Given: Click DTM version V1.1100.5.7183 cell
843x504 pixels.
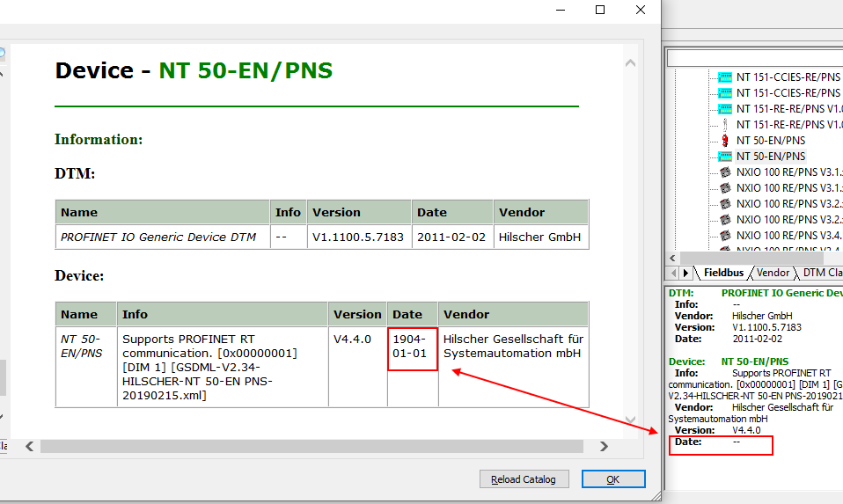Looking at the screenshot, I should tap(359, 237).
